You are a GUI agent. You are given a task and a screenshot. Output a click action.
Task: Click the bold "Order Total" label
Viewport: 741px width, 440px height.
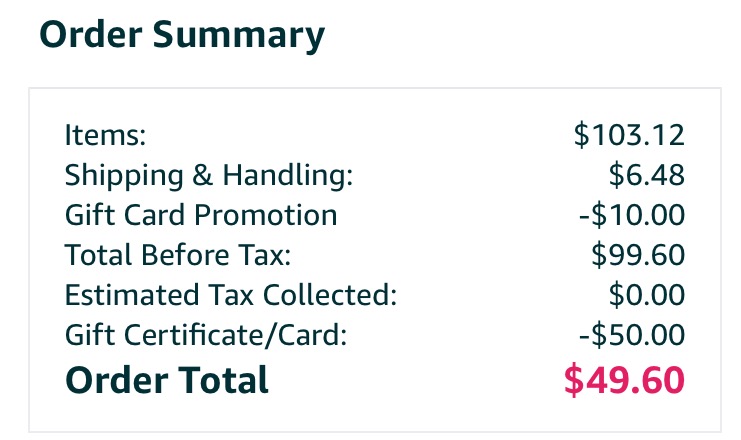pos(166,380)
